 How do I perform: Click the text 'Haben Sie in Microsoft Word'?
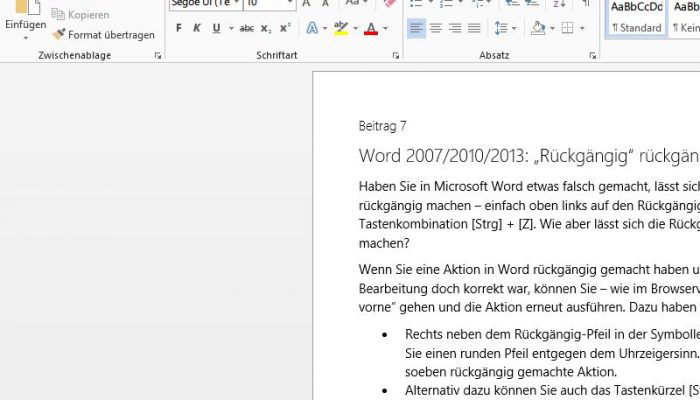[x=441, y=186]
